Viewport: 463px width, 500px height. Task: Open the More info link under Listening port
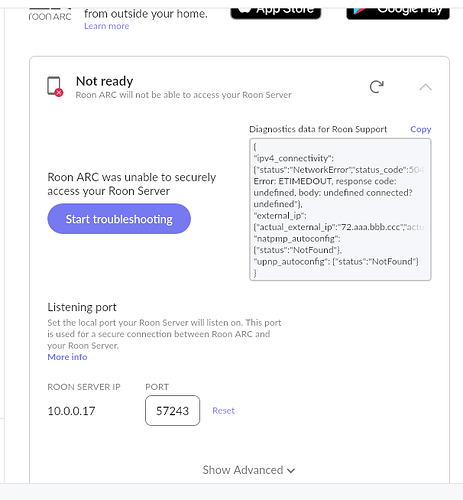coord(67,357)
